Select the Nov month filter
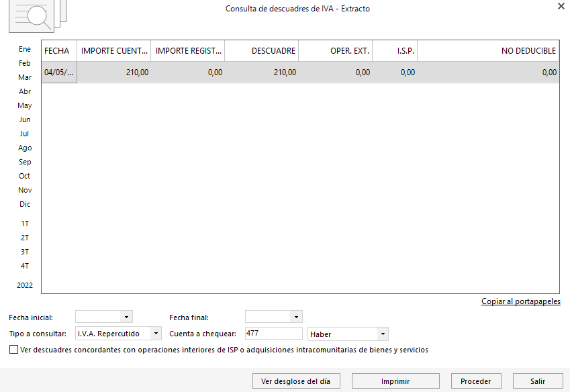This screenshot has height=392, width=570. [25, 190]
